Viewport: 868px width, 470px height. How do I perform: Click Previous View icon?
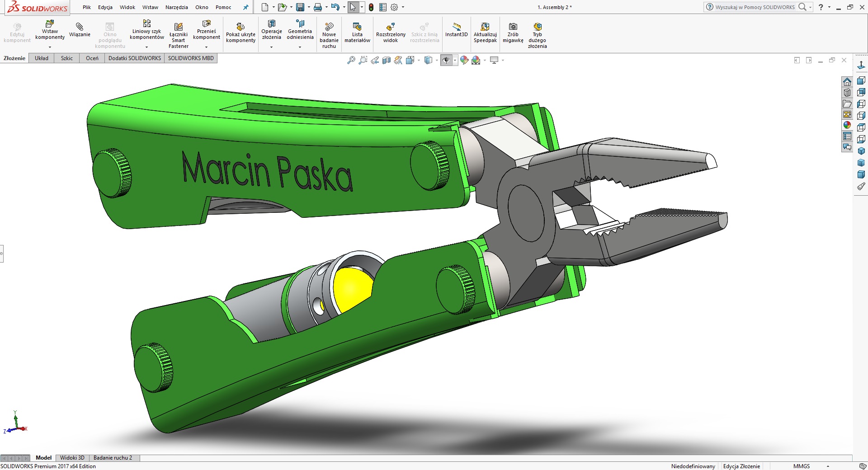[375, 60]
